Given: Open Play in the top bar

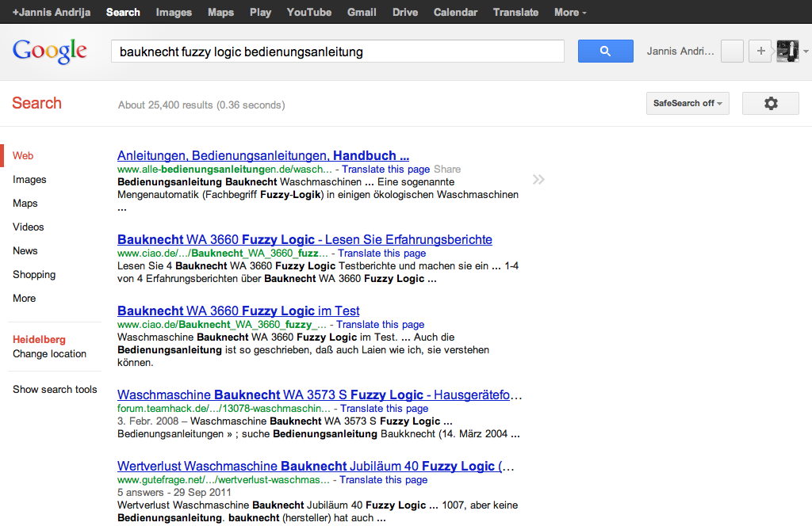Looking at the screenshot, I should (x=260, y=12).
